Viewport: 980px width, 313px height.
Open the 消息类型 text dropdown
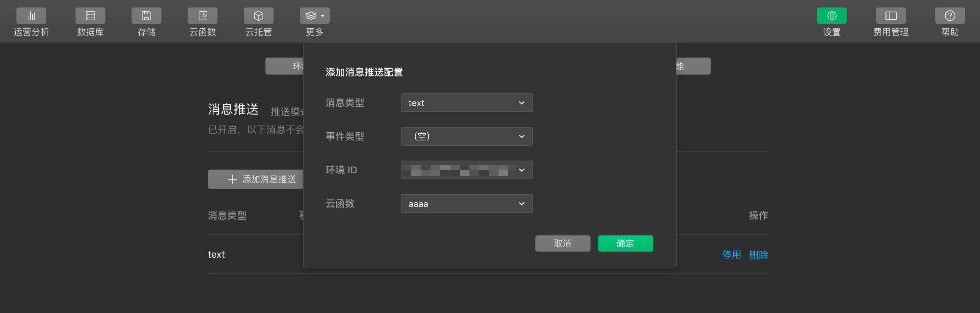click(x=466, y=103)
